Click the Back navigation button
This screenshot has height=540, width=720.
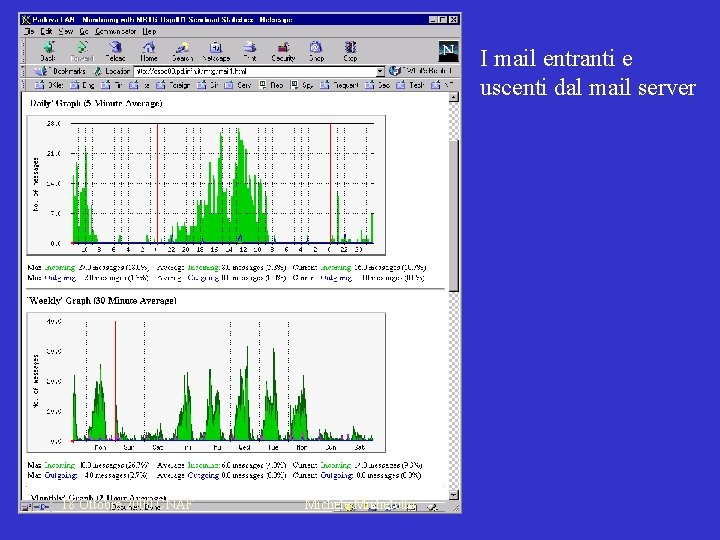[x=48, y=51]
